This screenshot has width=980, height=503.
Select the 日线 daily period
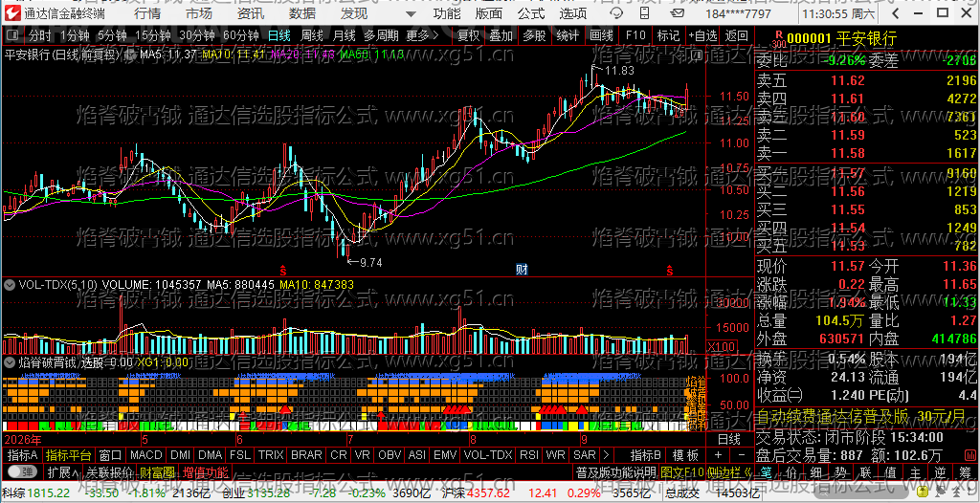pyautogui.click(x=279, y=35)
